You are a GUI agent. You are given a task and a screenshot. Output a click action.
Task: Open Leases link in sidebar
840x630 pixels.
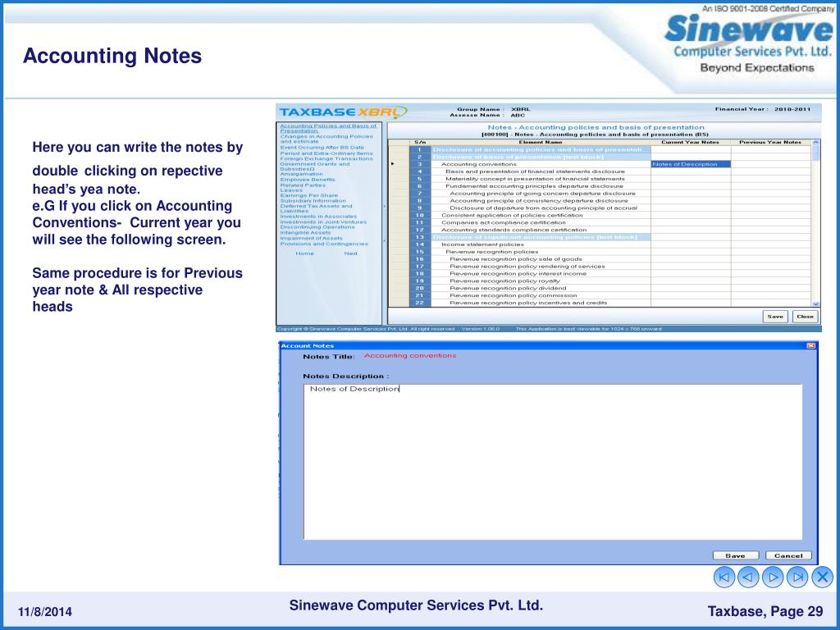tap(291, 190)
